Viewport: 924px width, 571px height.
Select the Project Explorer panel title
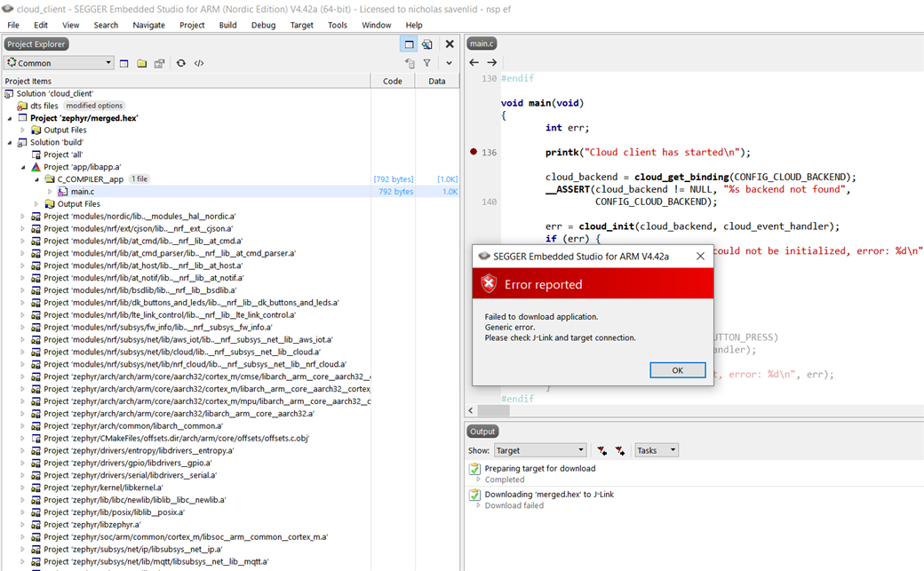coord(36,44)
